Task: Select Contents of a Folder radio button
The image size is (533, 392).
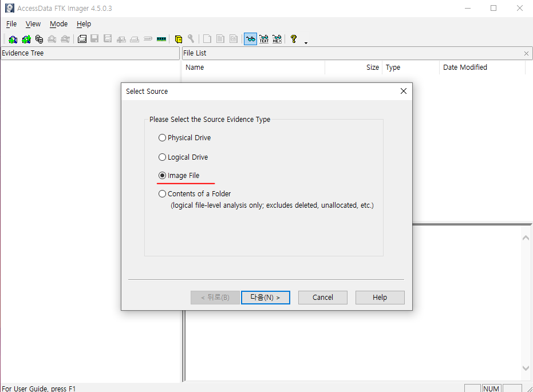Action: [162, 193]
